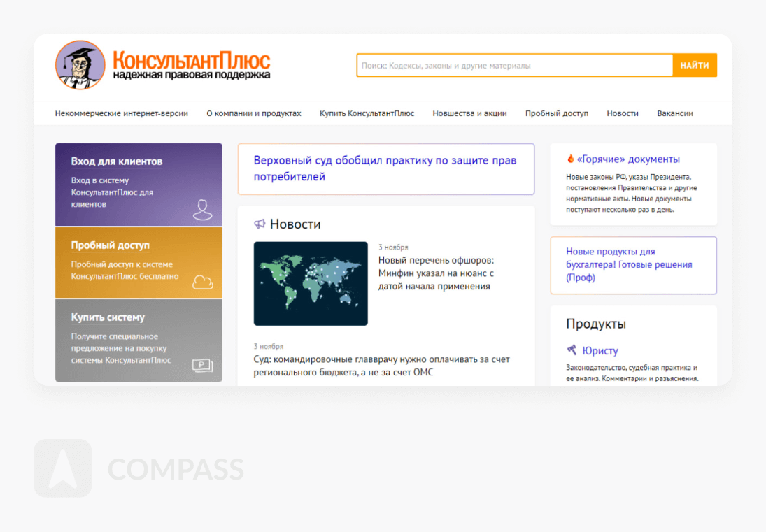
Task: Open the Новый перечень офшоров news article
Action: pos(436,273)
